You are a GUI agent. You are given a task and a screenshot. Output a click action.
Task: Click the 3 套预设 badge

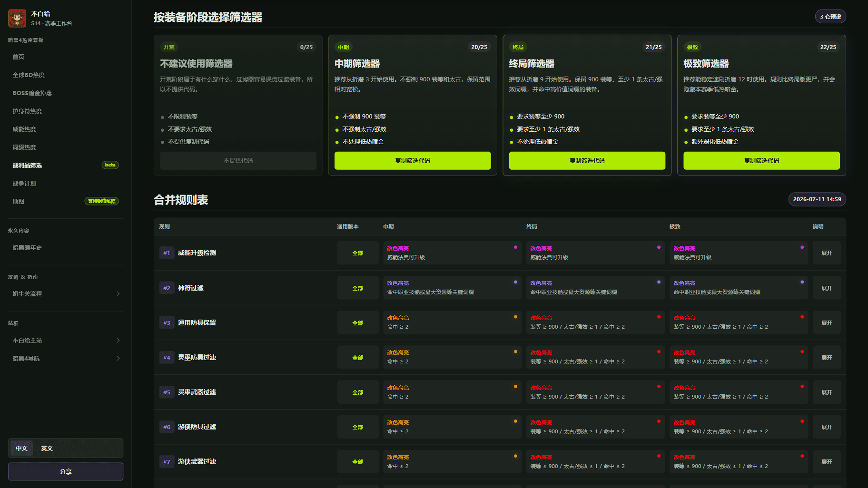(830, 17)
